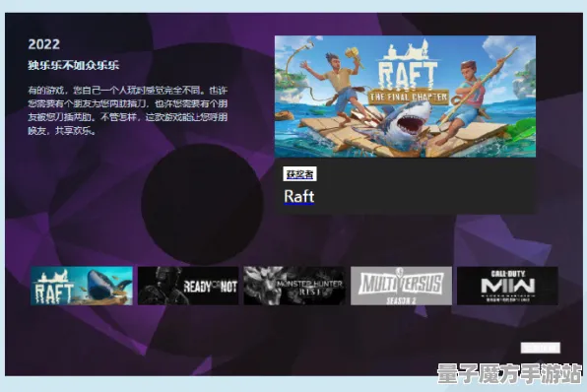
Task: Select the Monster Hunter Rise nominee thumbnail
Action: (x=294, y=286)
